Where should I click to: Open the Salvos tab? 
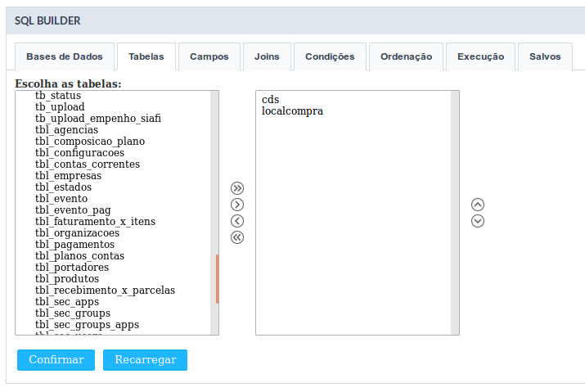pyautogui.click(x=545, y=56)
